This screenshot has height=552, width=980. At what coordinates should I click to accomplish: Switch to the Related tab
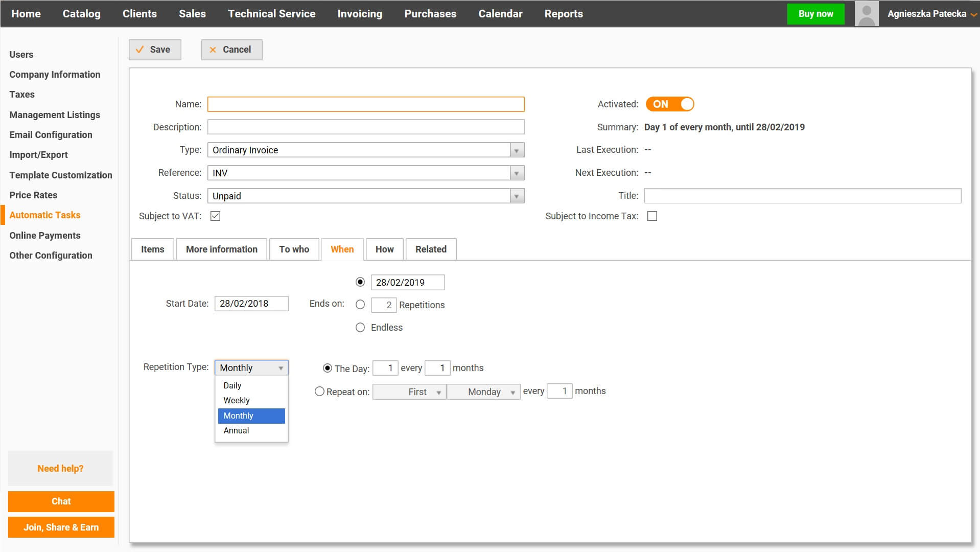431,249
